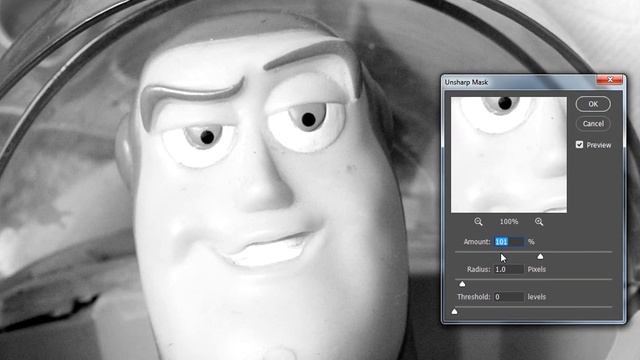This screenshot has height=360, width=640.
Task: Close the Unsharp Mask dialog
Action: tap(610, 80)
